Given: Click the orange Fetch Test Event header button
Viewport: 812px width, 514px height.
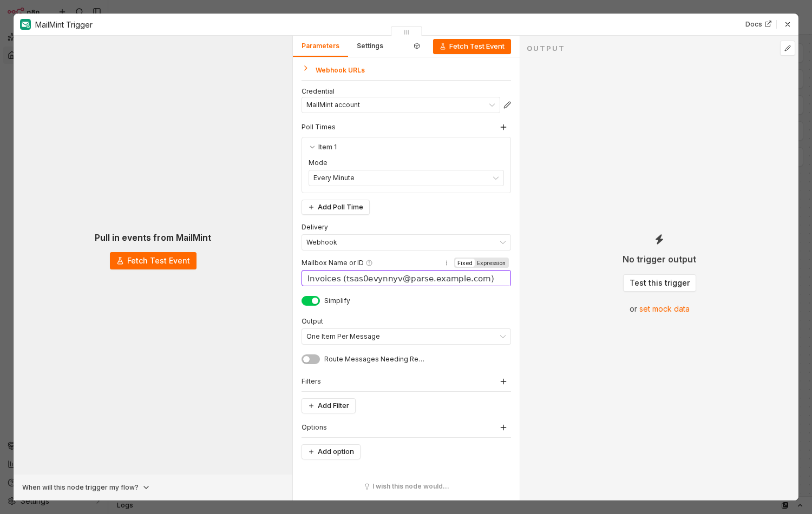Looking at the screenshot, I should pos(472,47).
